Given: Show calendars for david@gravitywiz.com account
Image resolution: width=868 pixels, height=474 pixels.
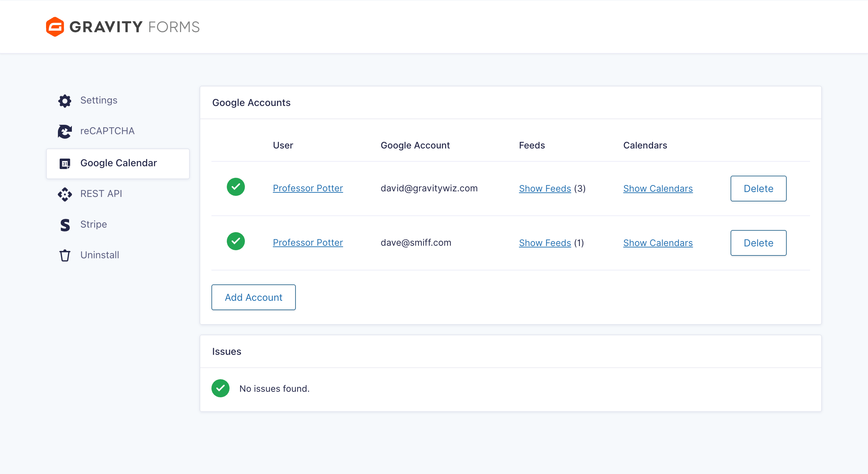Looking at the screenshot, I should click(x=658, y=189).
